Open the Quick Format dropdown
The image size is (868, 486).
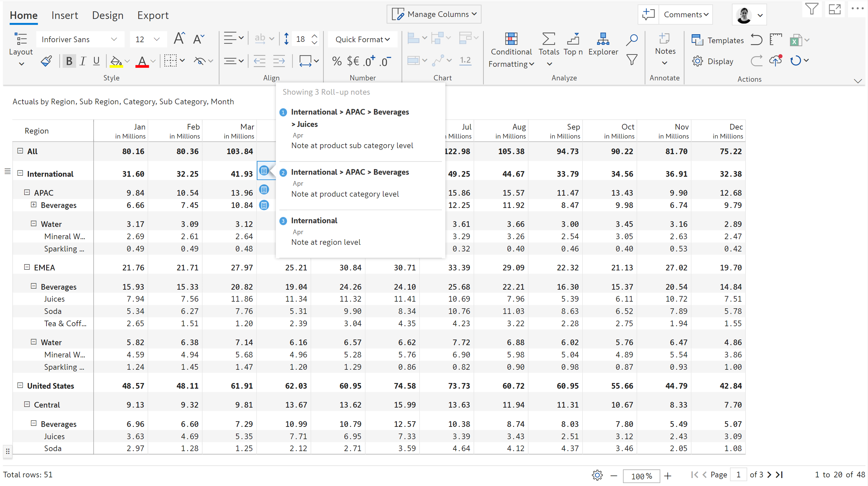[362, 40]
